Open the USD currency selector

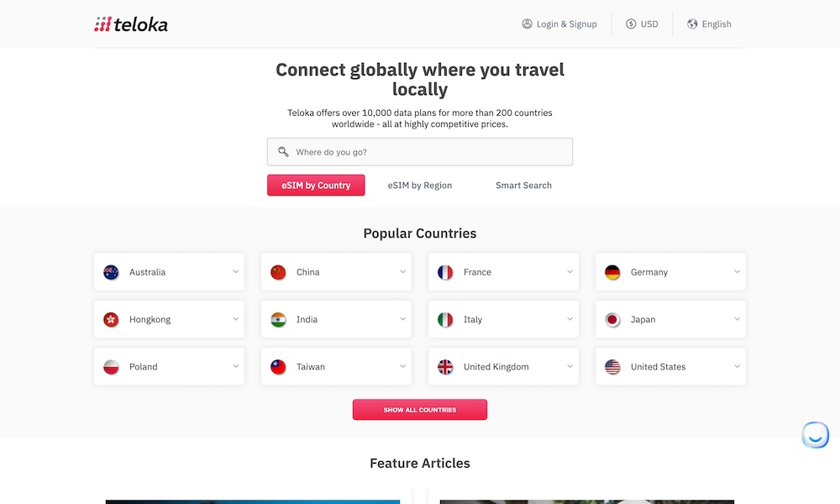point(642,24)
